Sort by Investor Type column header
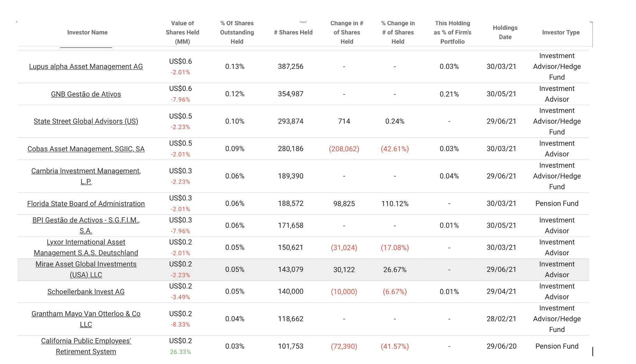Image resolution: width=636 pixels, height=364 pixels. tap(561, 33)
